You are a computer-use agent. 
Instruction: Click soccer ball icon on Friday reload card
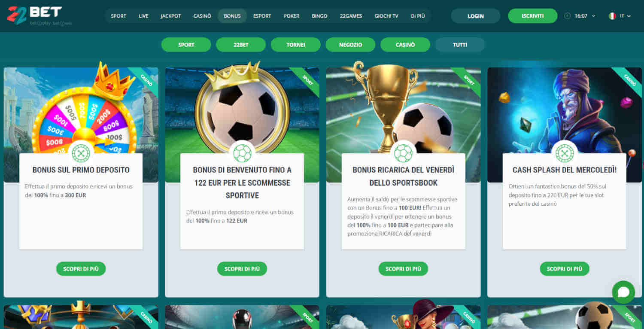[x=403, y=153]
